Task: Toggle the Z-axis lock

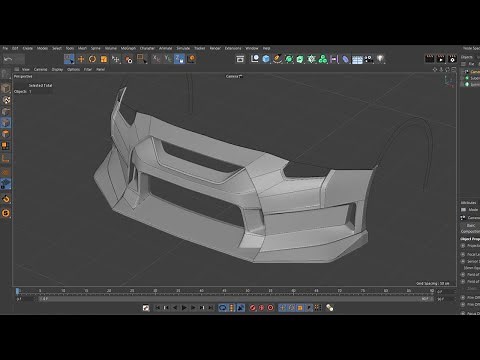Action: (179, 59)
